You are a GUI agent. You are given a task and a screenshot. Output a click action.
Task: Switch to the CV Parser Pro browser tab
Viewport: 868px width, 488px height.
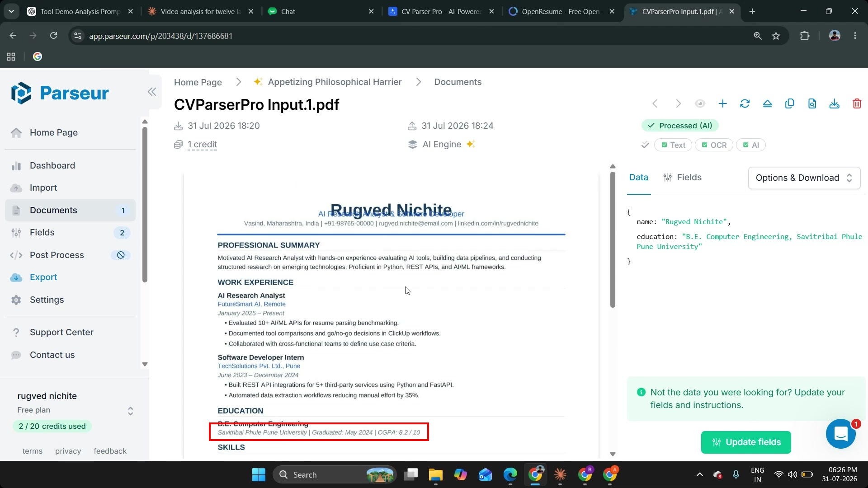[442, 11]
